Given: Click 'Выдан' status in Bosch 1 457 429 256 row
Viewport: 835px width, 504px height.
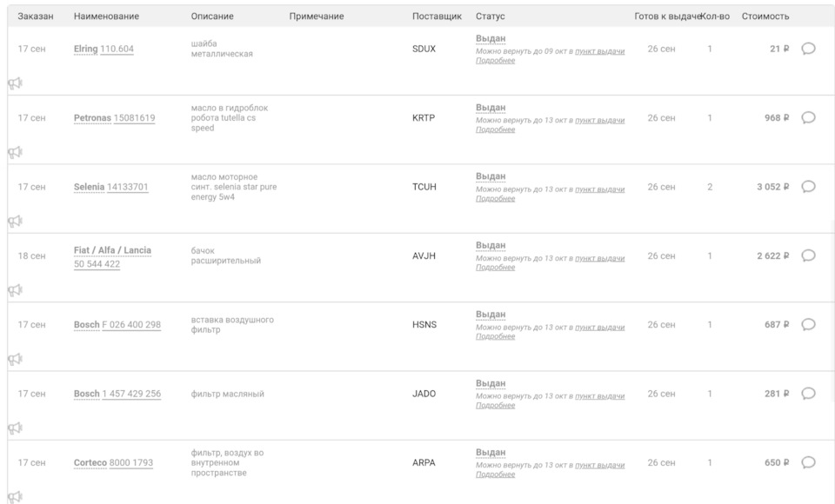Looking at the screenshot, I should (x=491, y=383).
